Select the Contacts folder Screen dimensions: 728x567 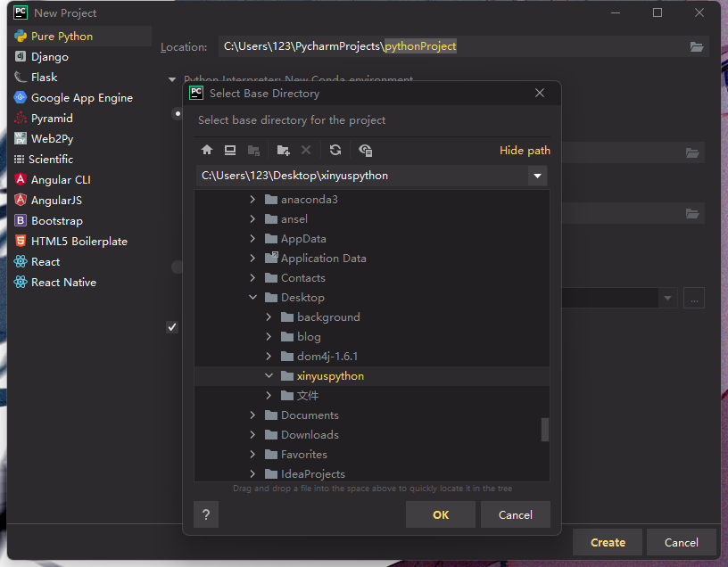tap(302, 278)
